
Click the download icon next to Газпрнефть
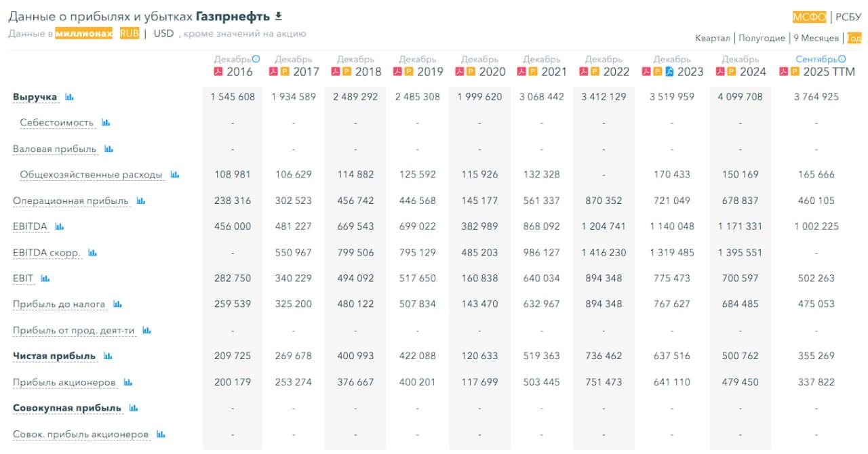(278, 16)
